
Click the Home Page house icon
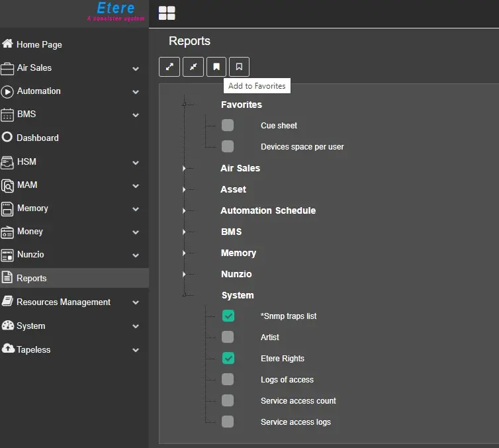coord(8,44)
